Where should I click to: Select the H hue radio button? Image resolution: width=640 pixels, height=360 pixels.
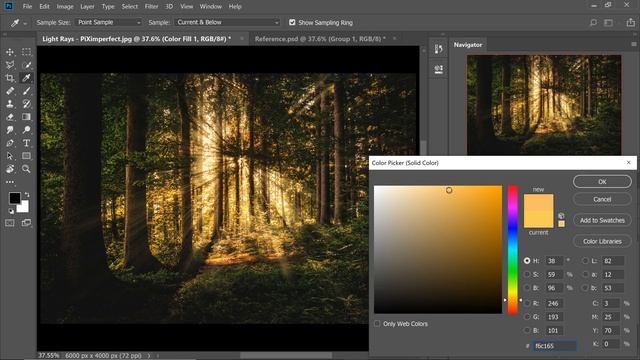[527, 261]
